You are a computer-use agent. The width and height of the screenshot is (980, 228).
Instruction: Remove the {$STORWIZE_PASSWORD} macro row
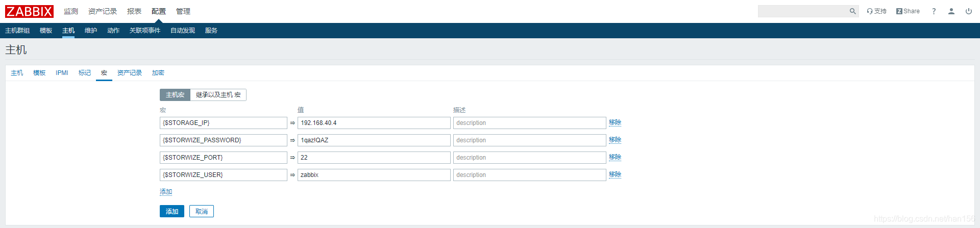click(x=615, y=140)
